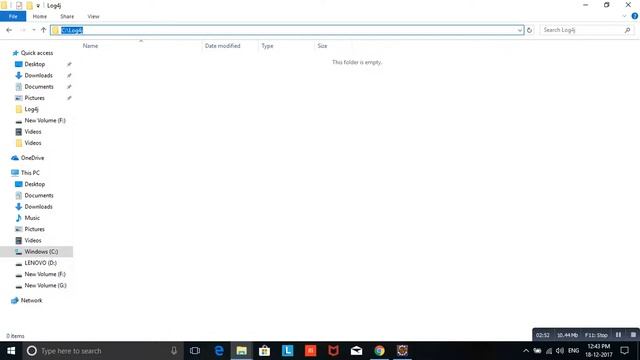Open Desktop under Quick access

tap(35, 64)
